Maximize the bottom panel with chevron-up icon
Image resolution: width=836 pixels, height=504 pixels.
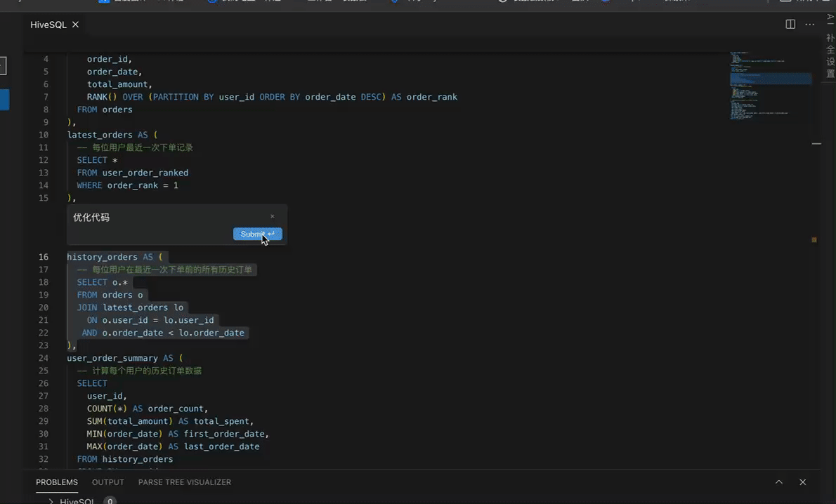(x=779, y=482)
